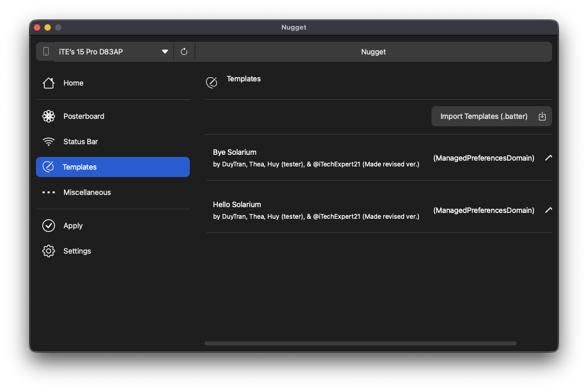Open the Apply page
The height and width of the screenshot is (391, 588).
[113, 226]
